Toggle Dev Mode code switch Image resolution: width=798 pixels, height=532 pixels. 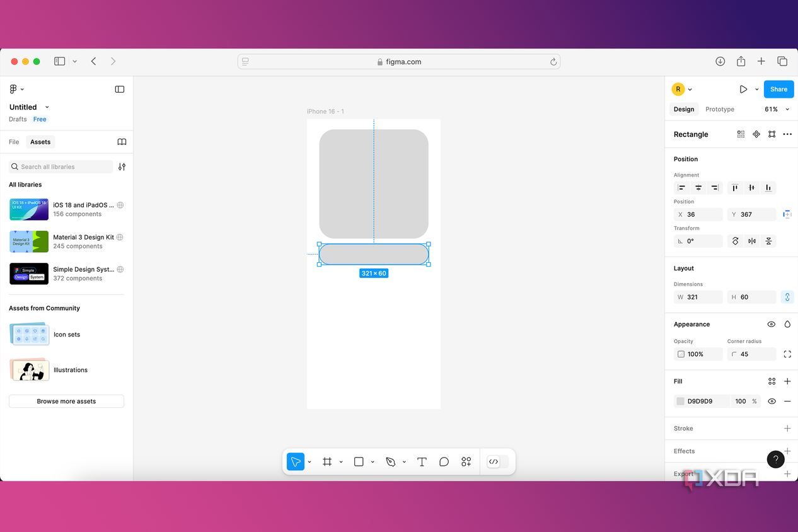coord(497,461)
